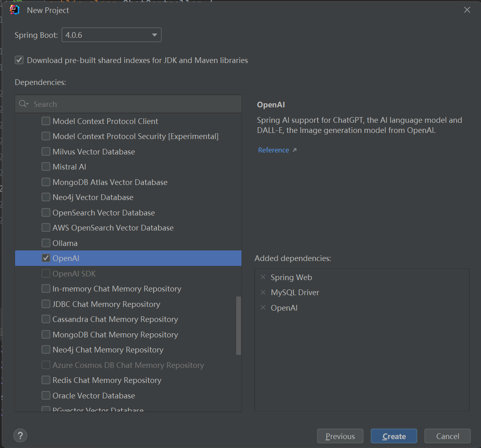The width and height of the screenshot is (481, 448).
Task: Remove MySQL Driver from added dependencies
Action: tap(263, 292)
